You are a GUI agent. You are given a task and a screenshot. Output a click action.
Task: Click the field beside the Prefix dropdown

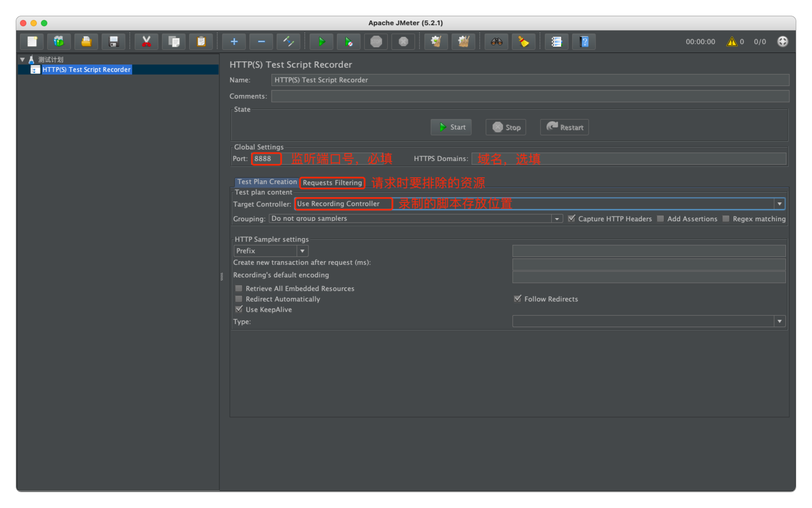coord(649,251)
